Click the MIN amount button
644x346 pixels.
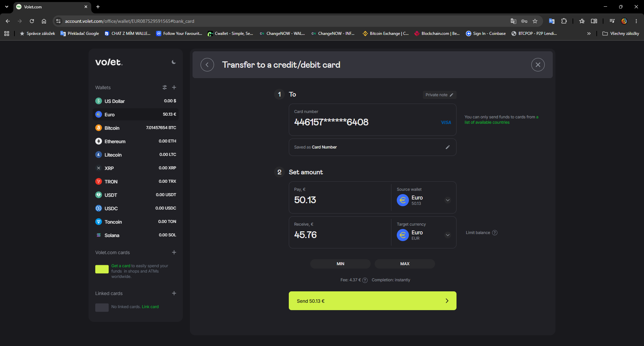click(x=340, y=264)
